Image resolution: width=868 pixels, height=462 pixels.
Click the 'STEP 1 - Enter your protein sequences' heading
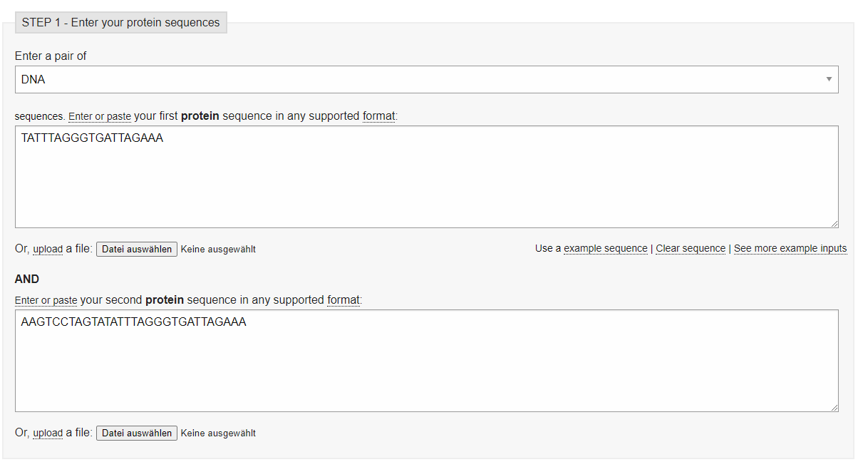pos(120,22)
